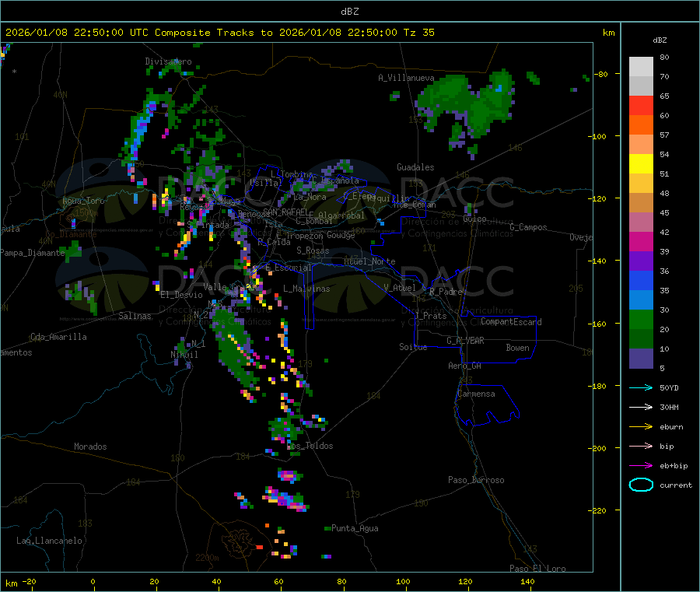Click the A_Villanueva map label
Screen dimensions: 700x592
point(406,78)
